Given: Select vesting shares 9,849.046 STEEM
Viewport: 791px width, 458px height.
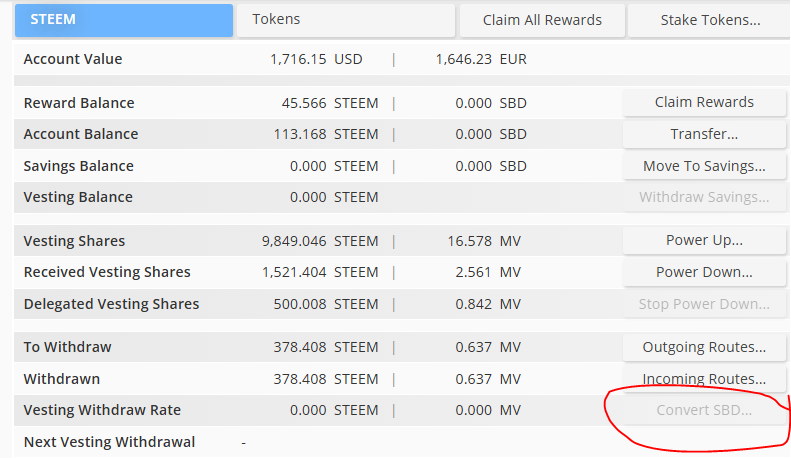Looking at the screenshot, I should (320, 241).
